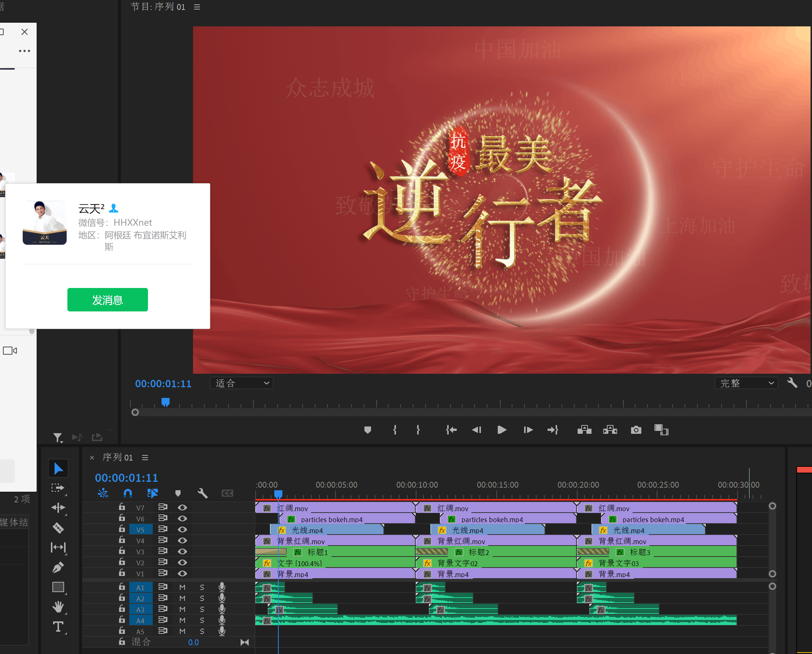Click Add Marker in program monitor
Viewport: 812px width, 654px height.
[x=368, y=430]
